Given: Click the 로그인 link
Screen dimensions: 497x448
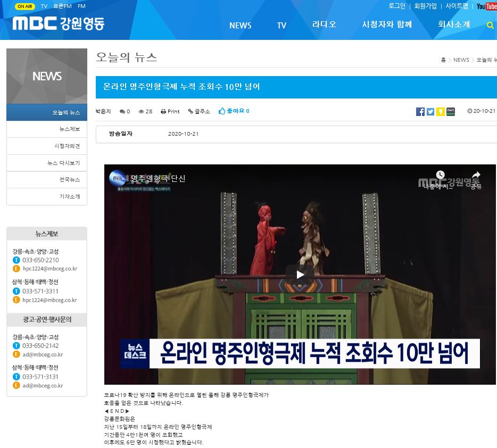Looking at the screenshot, I should [397, 6].
